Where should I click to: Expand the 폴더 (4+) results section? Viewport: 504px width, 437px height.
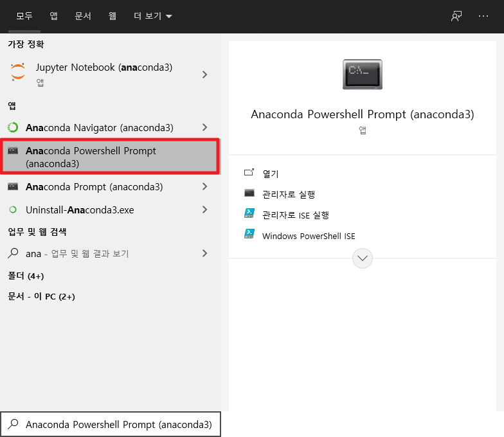click(26, 276)
